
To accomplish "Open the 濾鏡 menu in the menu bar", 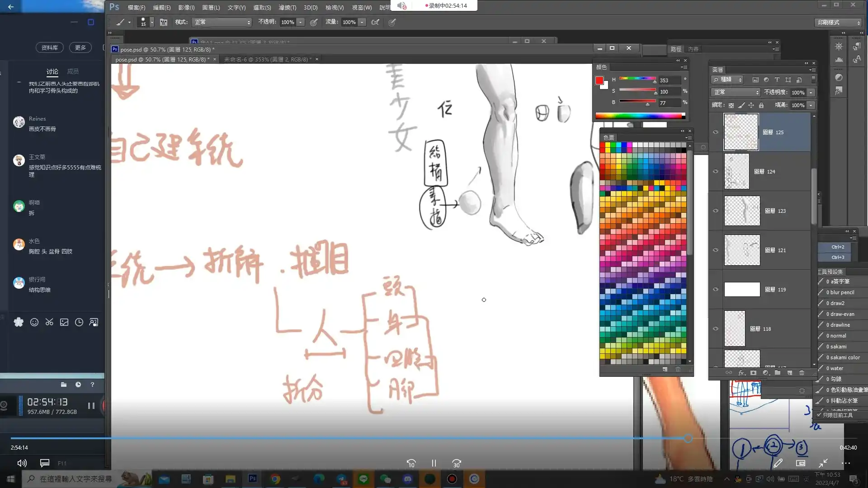I will tap(288, 8).
